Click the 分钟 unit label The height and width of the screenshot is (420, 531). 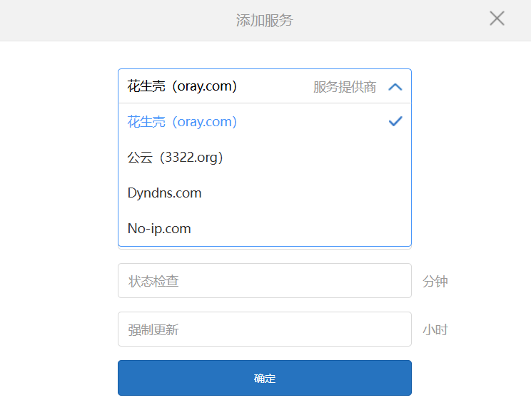(x=435, y=281)
